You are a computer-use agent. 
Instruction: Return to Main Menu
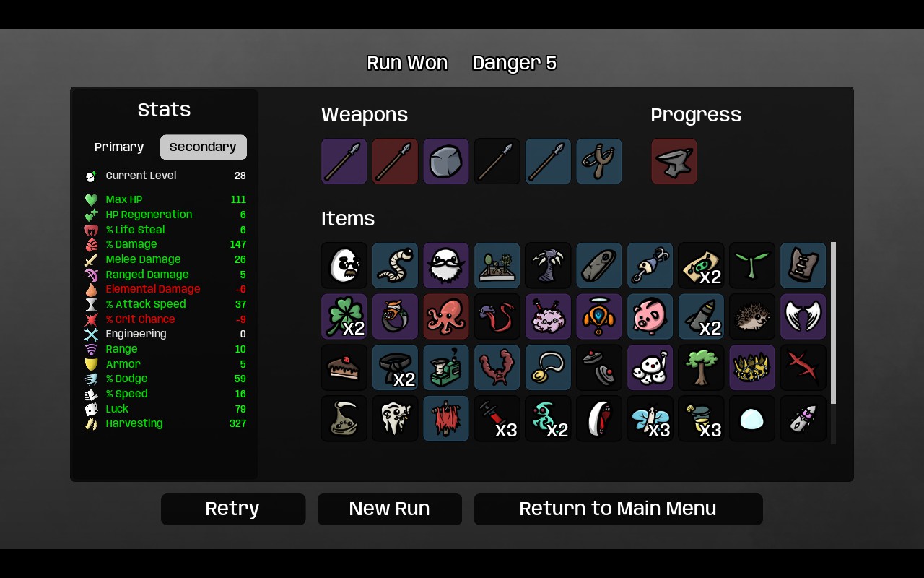pos(618,509)
